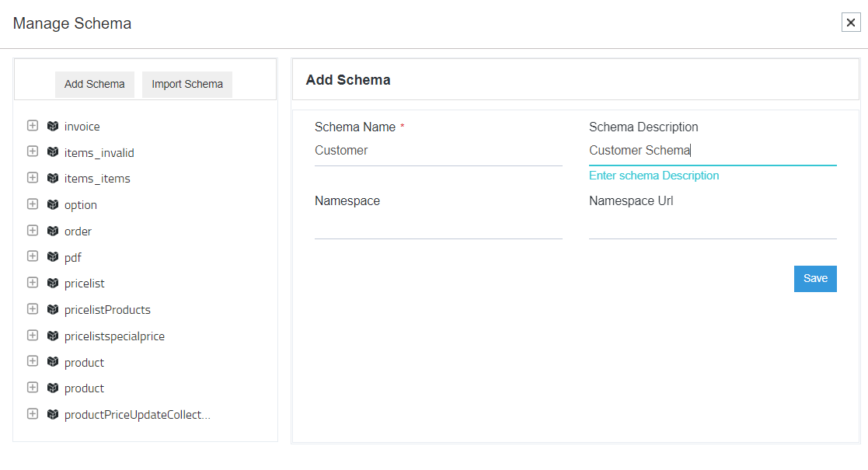Click the cube icon beside order schema

53,231
